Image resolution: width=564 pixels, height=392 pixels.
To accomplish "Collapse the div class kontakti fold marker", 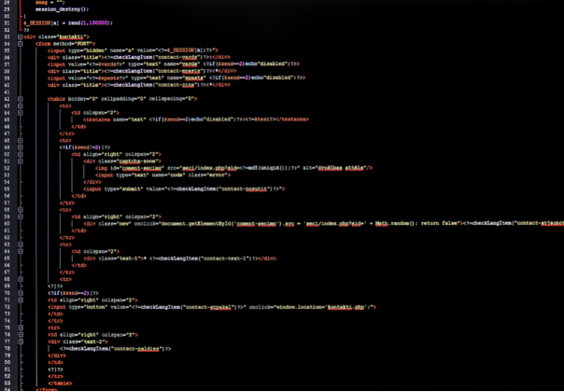I will 20,36.
